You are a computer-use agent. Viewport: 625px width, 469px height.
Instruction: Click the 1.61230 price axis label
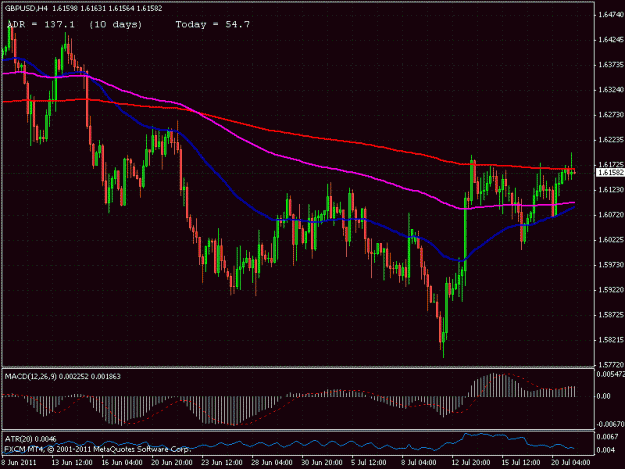(611, 190)
